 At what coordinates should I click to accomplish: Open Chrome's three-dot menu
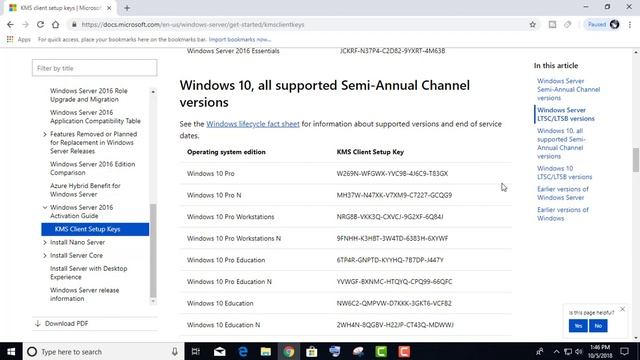tap(630, 24)
